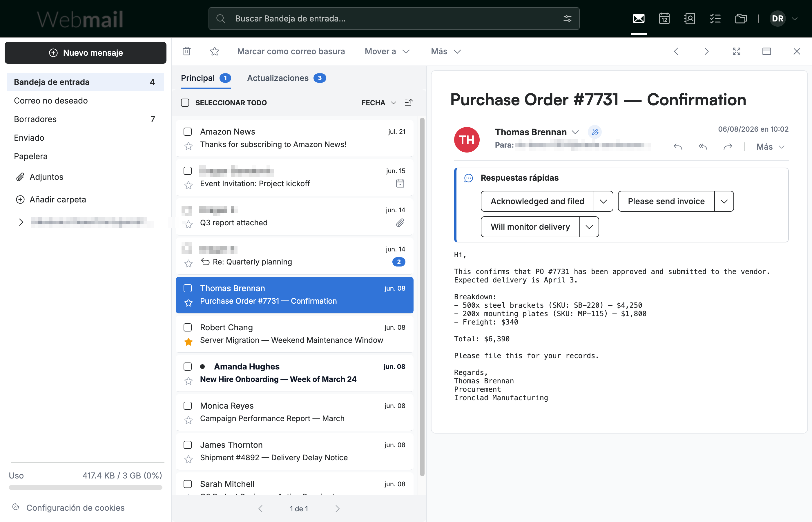Send the Acknowledged and filed quick reply
812x522 pixels.
[537, 201]
